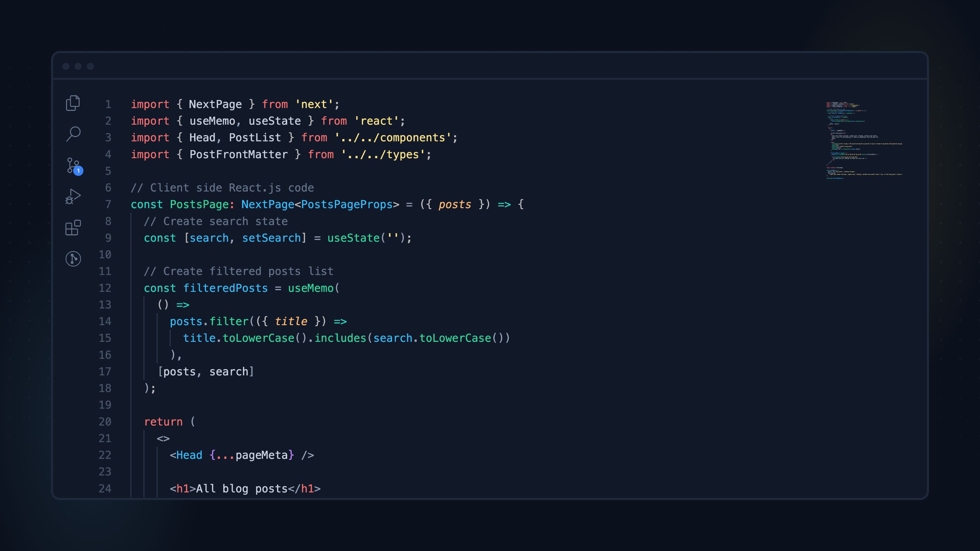Click line number 7 in the gutter

coord(108,204)
